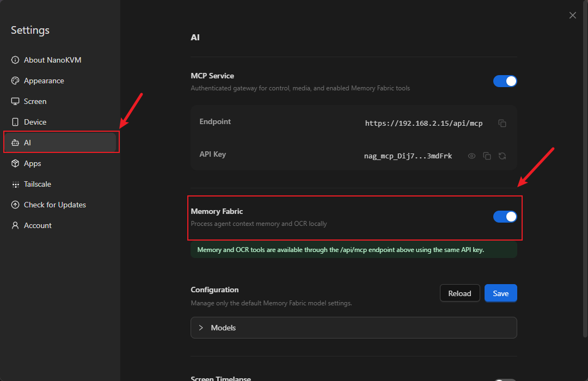Screen dimensions: 588x381
Task: Regenerate the API key
Action: coord(502,156)
